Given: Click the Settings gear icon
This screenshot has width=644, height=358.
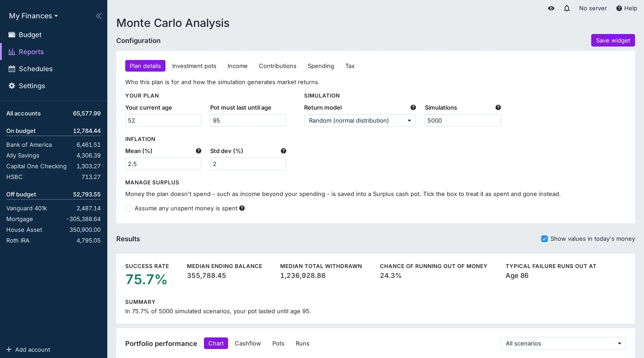Looking at the screenshot, I should pos(12,86).
